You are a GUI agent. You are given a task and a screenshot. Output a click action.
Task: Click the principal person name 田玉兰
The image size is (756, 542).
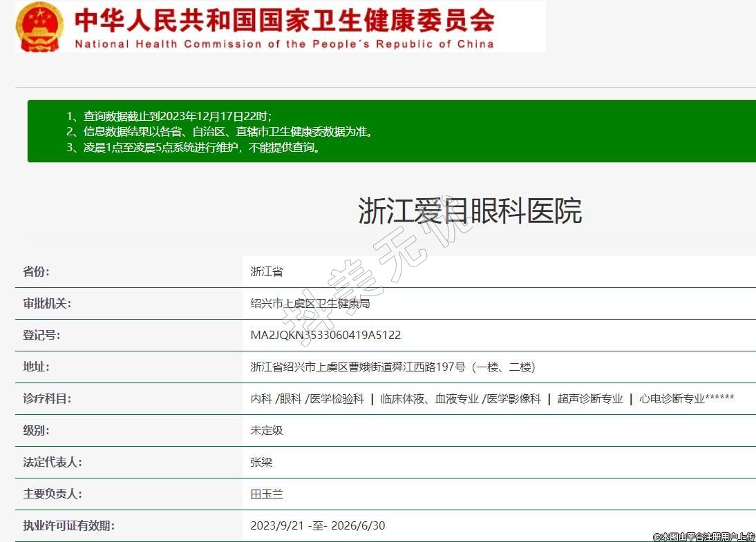(267, 494)
